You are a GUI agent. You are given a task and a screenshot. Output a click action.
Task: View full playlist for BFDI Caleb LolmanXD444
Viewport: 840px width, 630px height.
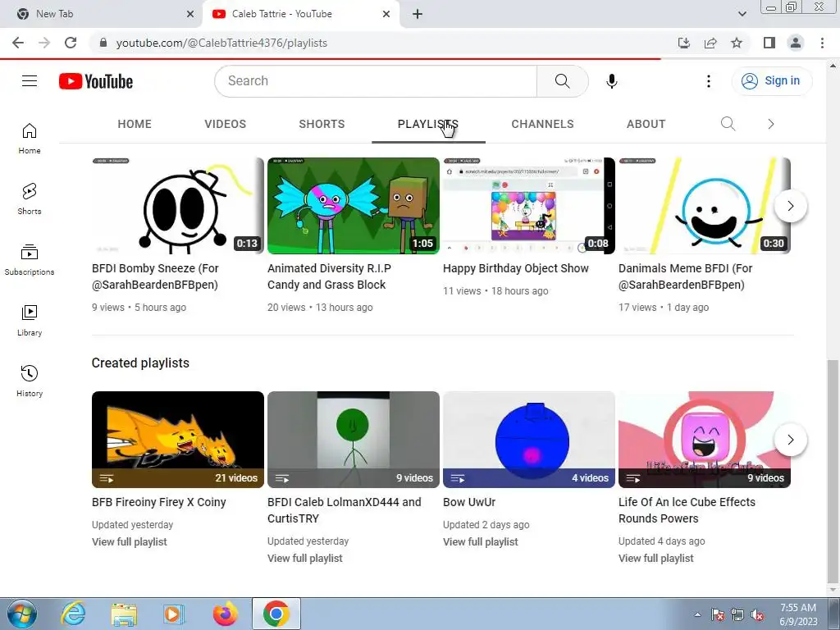tap(305, 558)
